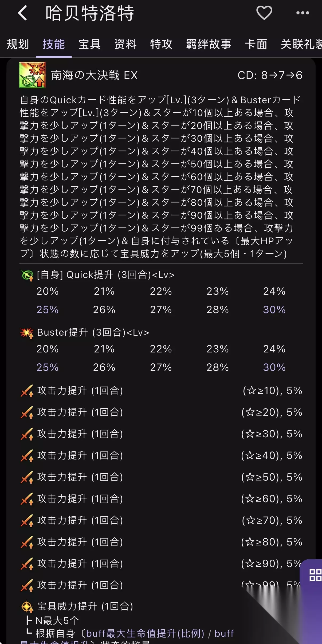Screen dimensions: 322x644
Task: Go to the 卡面 tab
Action: [256, 44]
